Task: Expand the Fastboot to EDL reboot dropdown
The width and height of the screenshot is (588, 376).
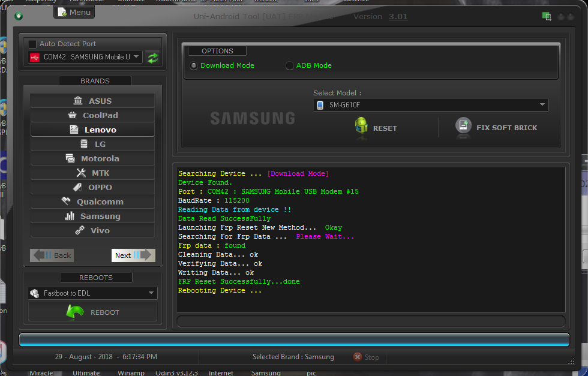Action: pos(92,293)
